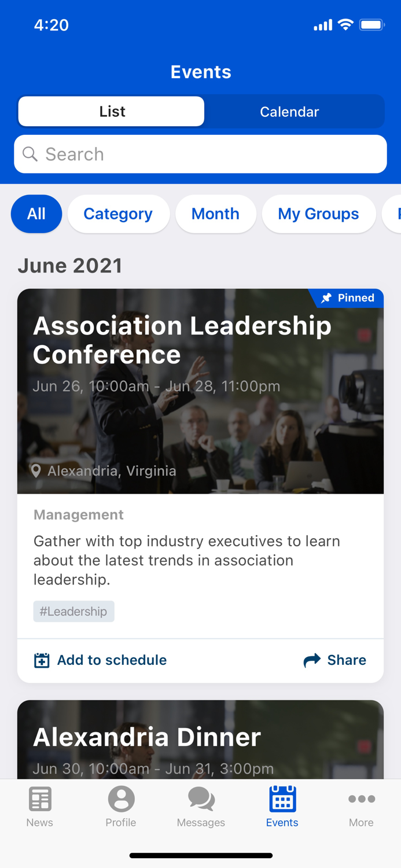
Task: Tap the #Leadership hashtag link
Action: pos(73,611)
